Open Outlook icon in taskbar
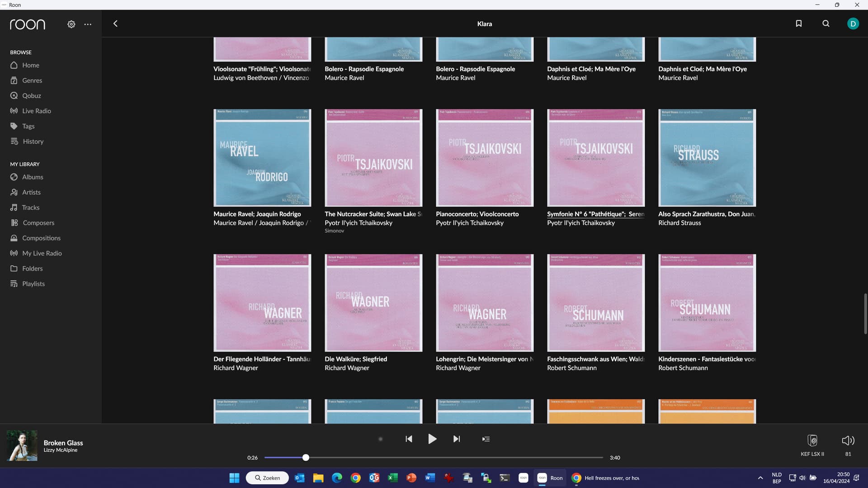This screenshot has width=868, height=488. [x=300, y=478]
